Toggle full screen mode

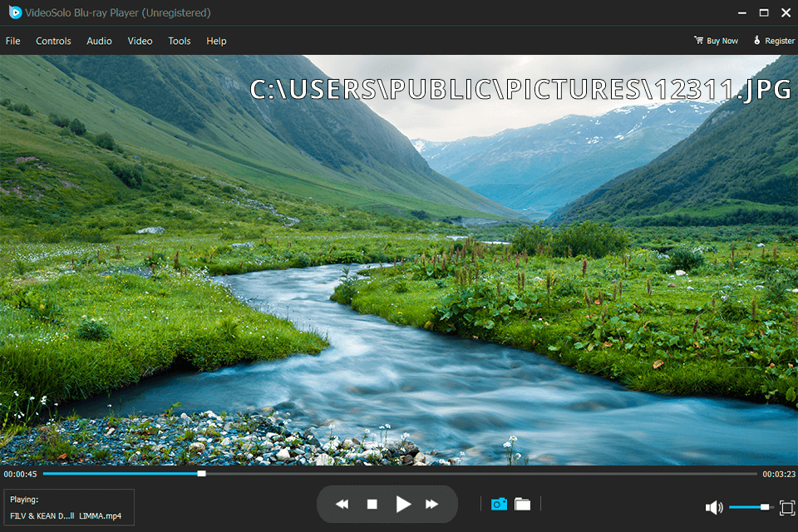786,506
